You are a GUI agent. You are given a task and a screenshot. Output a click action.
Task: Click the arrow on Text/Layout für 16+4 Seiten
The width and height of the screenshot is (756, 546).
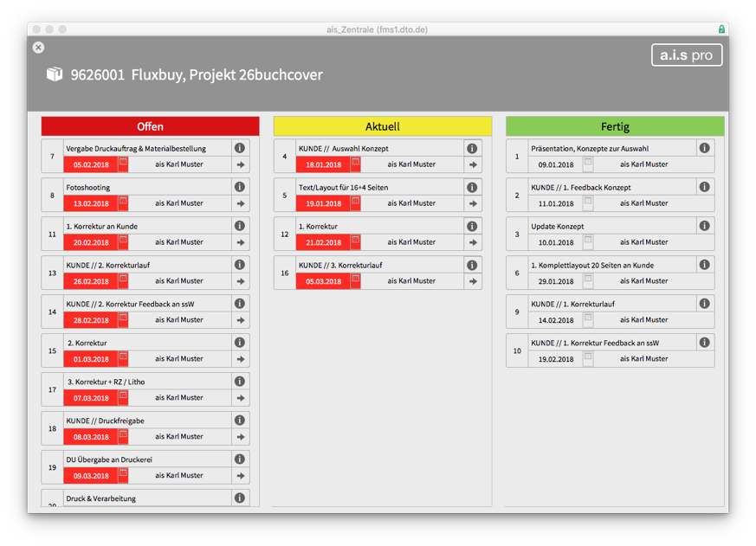point(473,204)
